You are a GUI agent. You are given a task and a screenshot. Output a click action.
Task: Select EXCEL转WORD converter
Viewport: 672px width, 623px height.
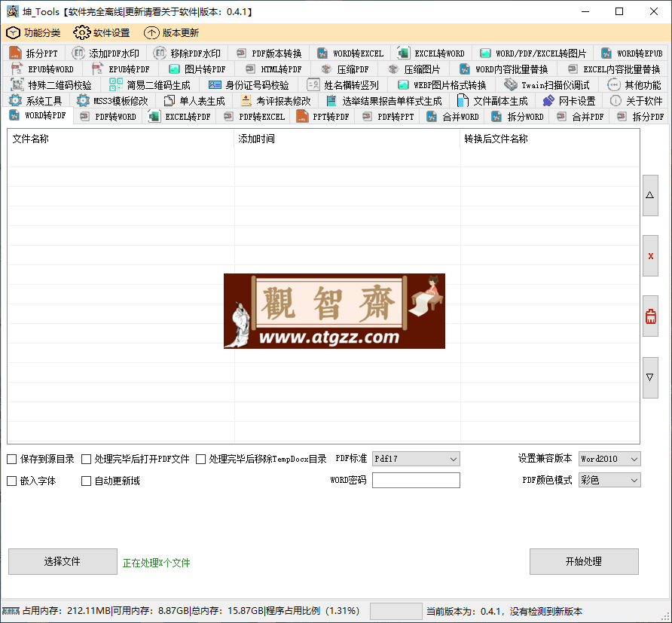(x=432, y=53)
